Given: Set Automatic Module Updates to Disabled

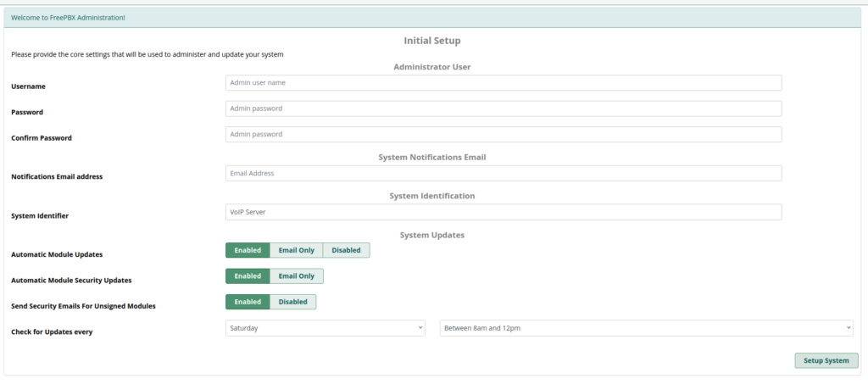Looking at the screenshot, I should coord(346,250).
